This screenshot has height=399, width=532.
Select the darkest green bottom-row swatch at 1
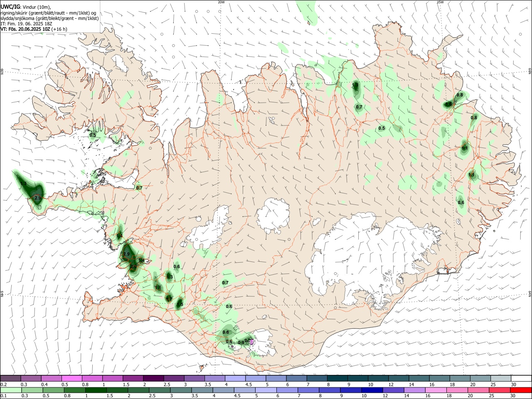point(96,390)
